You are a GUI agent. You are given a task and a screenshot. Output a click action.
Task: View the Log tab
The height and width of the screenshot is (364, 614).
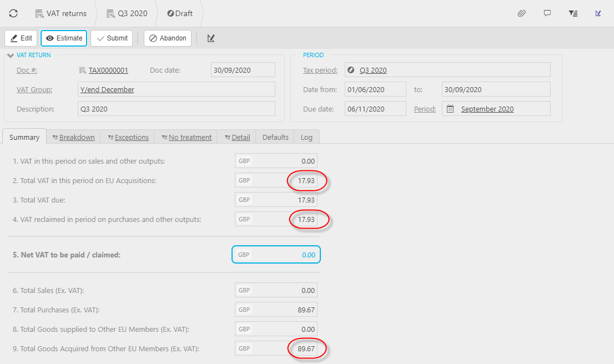tap(306, 137)
